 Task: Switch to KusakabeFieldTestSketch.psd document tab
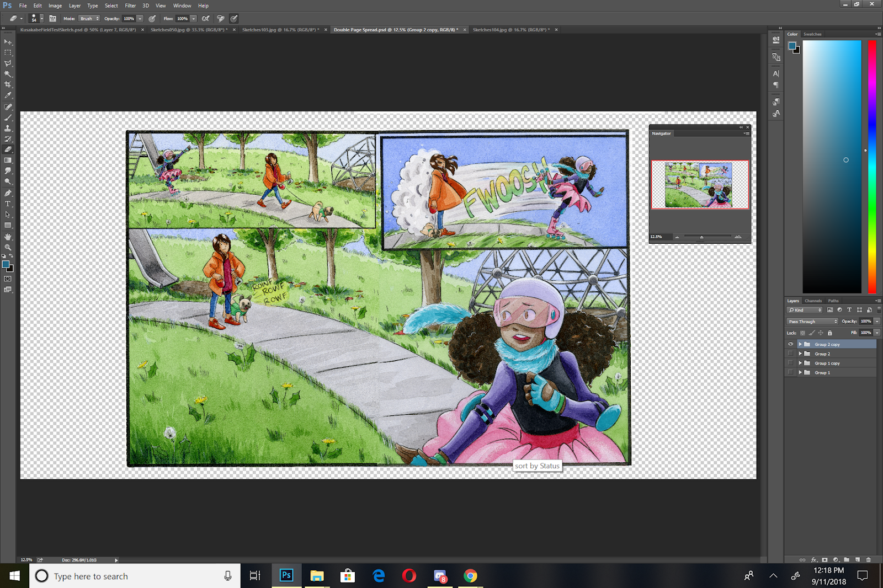(78, 30)
